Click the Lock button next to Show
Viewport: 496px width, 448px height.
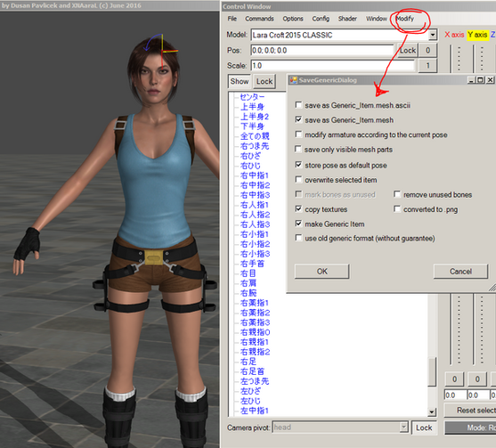click(x=264, y=81)
